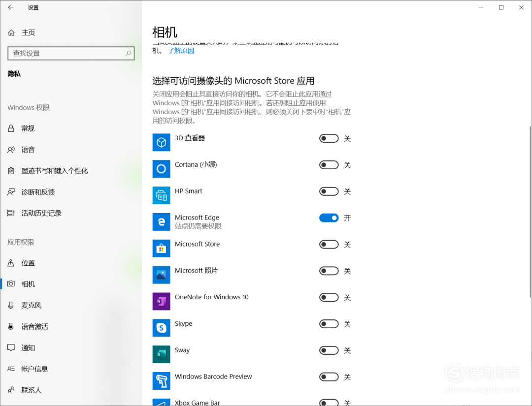This screenshot has height=406, width=532.
Task: Click the Windows 权限 group label
Action: point(29,108)
